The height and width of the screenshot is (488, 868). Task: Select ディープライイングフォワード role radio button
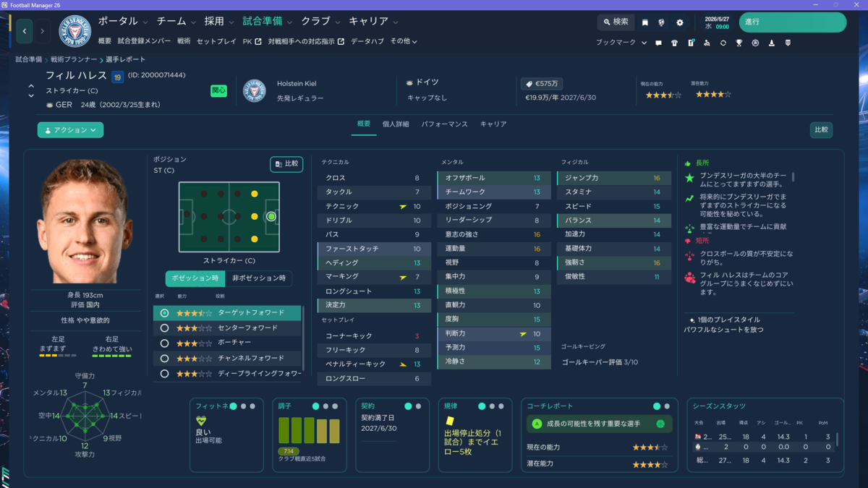click(x=165, y=374)
